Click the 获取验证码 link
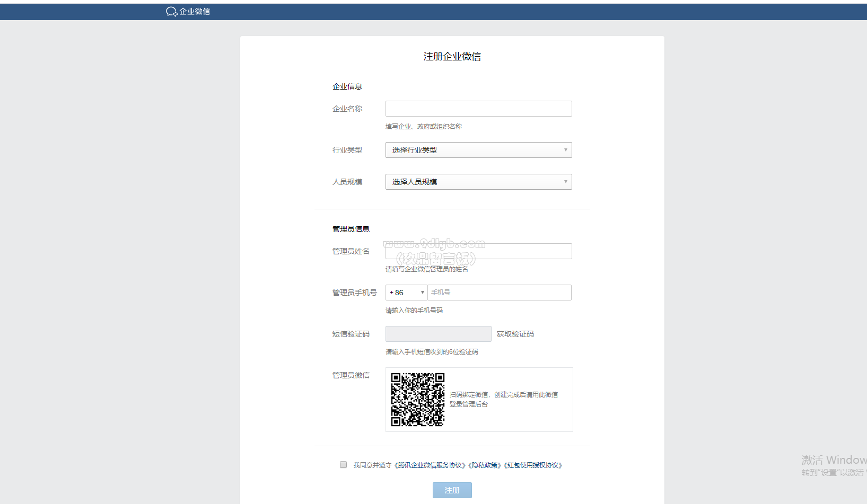 point(515,334)
